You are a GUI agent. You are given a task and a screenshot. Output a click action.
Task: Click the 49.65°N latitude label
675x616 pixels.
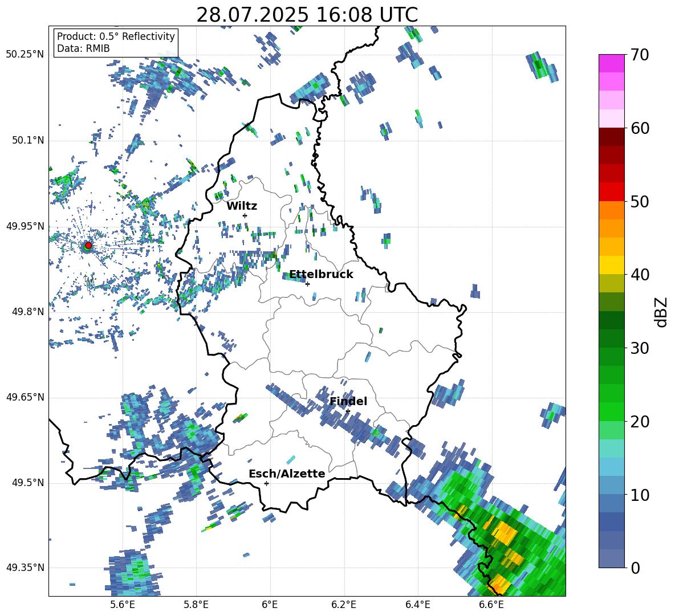[x=25, y=398]
